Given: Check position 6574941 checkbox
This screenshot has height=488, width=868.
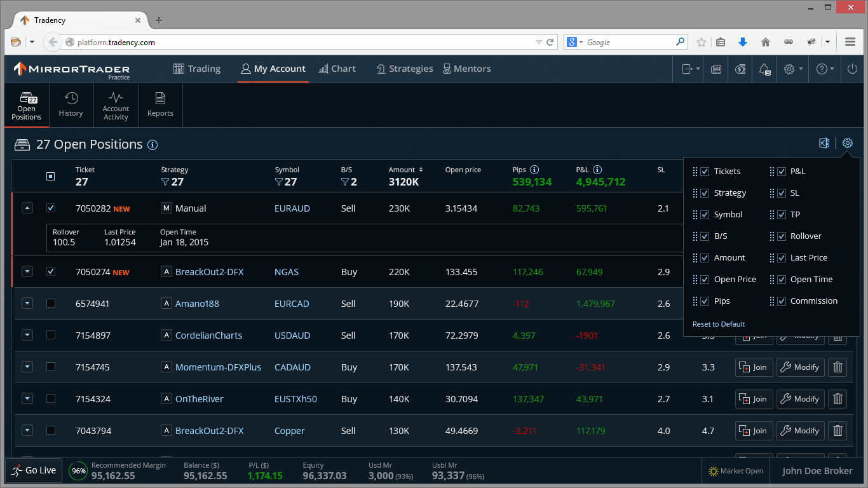Looking at the screenshot, I should pos(51,303).
